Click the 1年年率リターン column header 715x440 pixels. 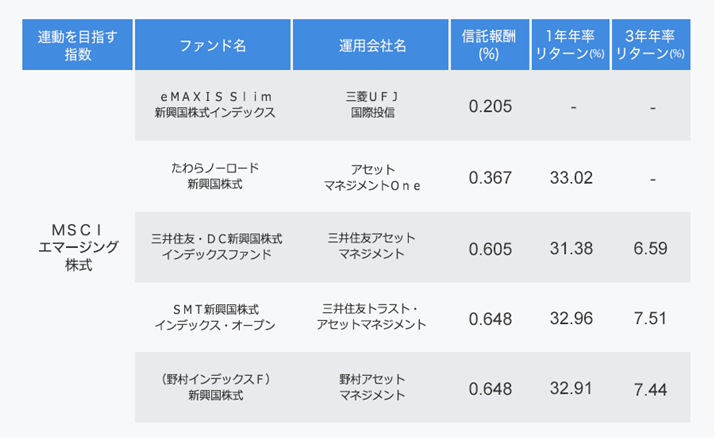(572, 45)
